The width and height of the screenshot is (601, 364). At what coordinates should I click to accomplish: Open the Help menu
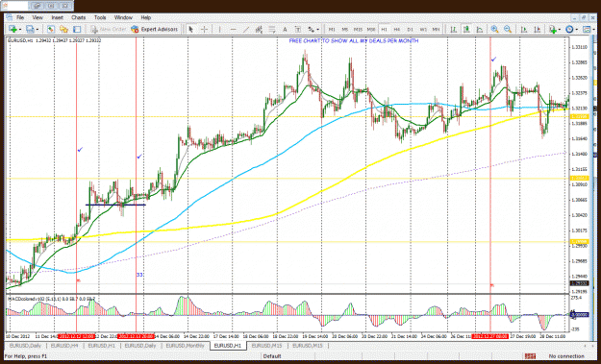146,17
